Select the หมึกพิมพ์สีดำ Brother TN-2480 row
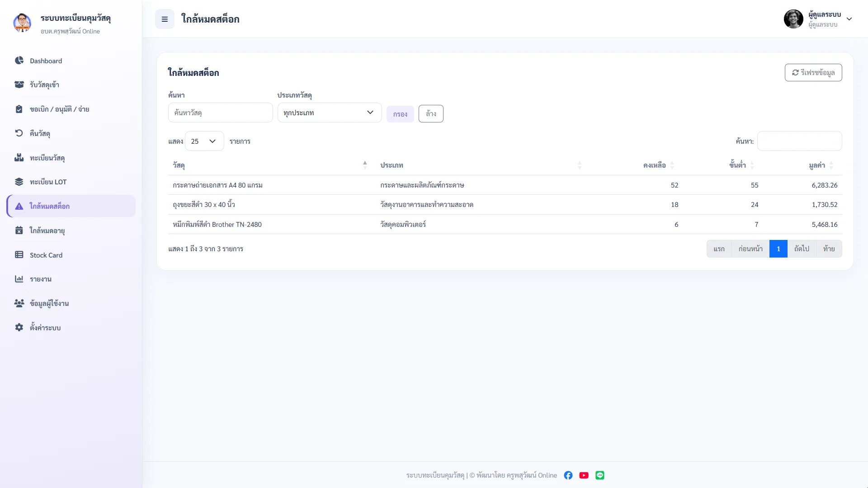The image size is (868, 488). click(x=505, y=224)
